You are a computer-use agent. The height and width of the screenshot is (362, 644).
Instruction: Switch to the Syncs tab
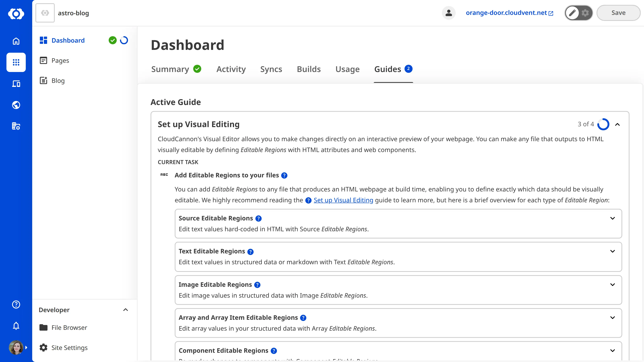[271, 69]
